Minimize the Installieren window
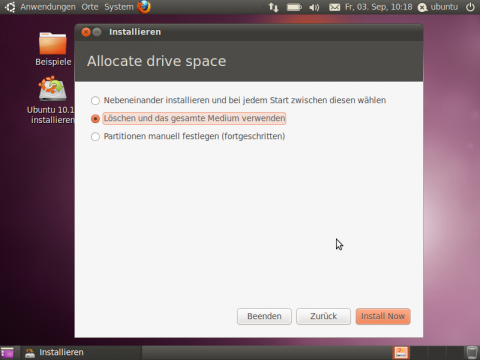The image size is (480, 360). click(97, 32)
